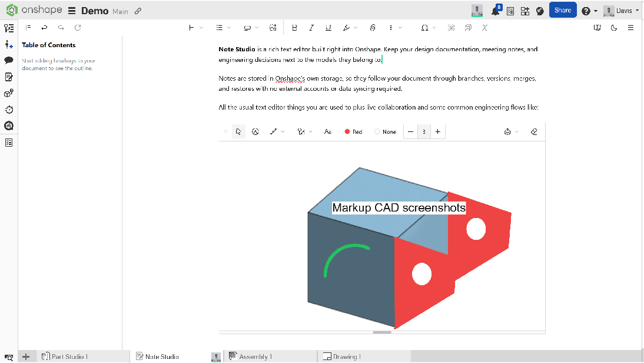Image resolution: width=644 pixels, height=363 pixels.
Task: Open the properties list sidebar icon
Action: click(9, 143)
